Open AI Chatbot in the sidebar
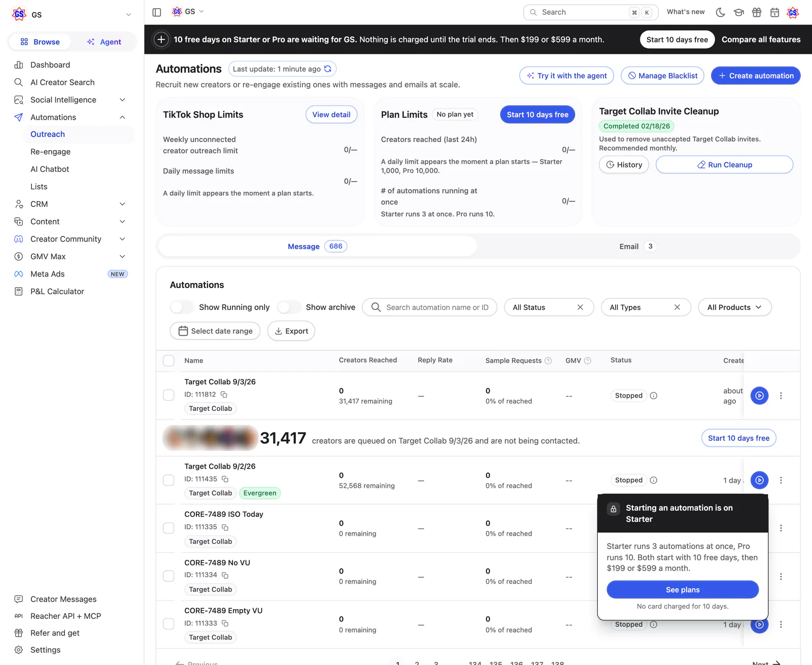This screenshot has height=665, width=812. [50, 169]
